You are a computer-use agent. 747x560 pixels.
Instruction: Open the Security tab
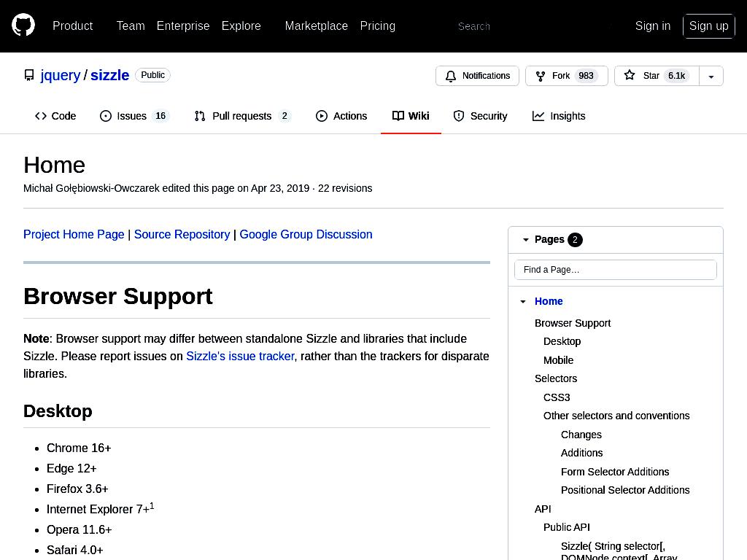point(480,116)
